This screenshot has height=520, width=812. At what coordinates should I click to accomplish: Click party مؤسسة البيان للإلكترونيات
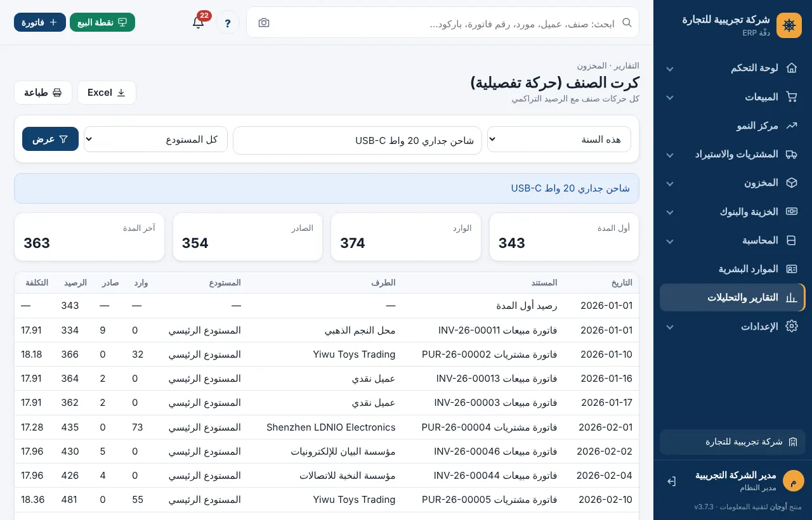tap(343, 452)
